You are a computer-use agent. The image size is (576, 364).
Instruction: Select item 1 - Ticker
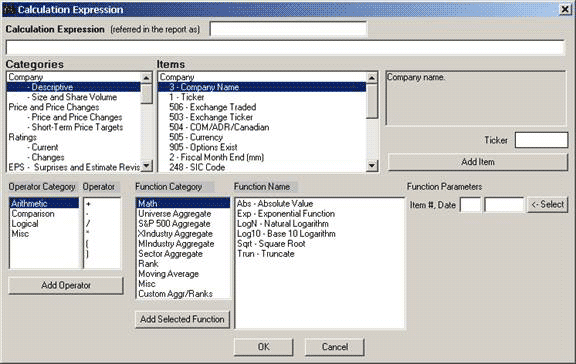click(x=262, y=97)
